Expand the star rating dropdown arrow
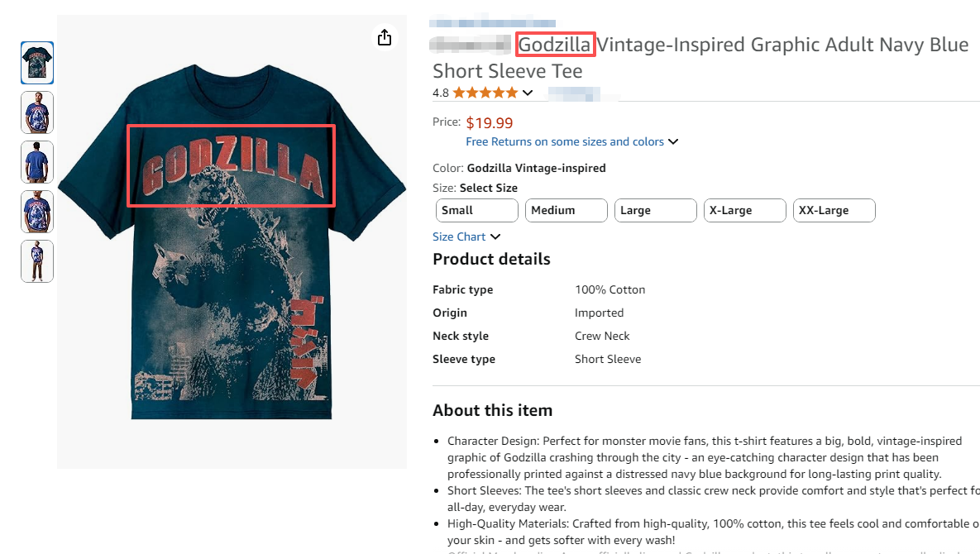The width and height of the screenshot is (980, 554). tap(528, 93)
